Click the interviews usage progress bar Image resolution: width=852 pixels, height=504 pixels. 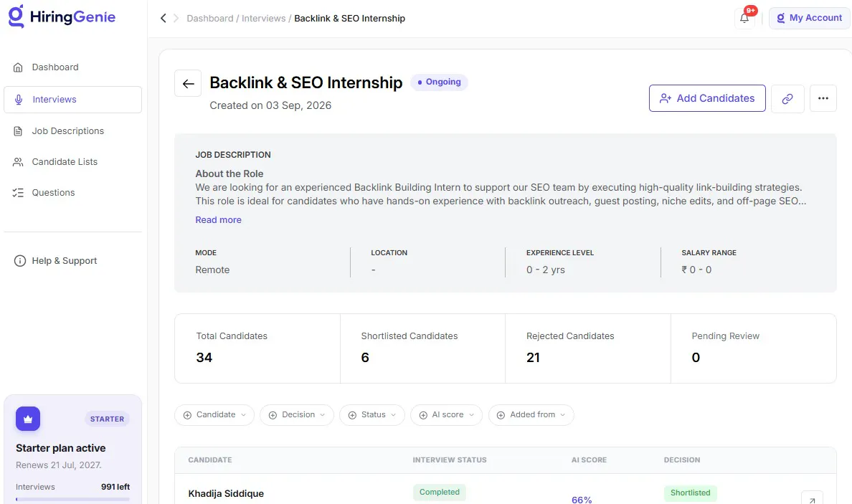pos(73,499)
